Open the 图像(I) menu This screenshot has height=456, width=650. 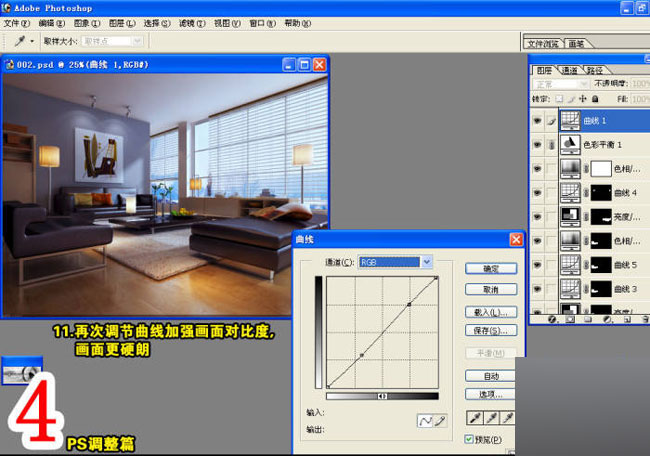[87, 23]
